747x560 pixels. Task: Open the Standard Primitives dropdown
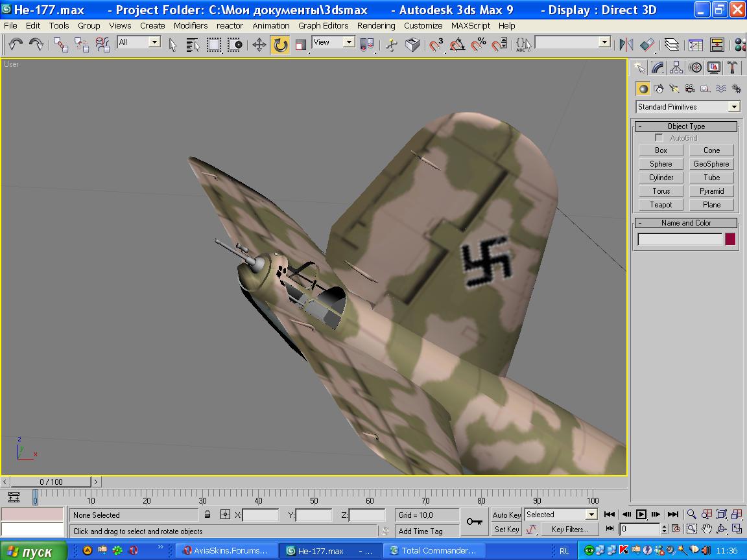[x=734, y=107]
